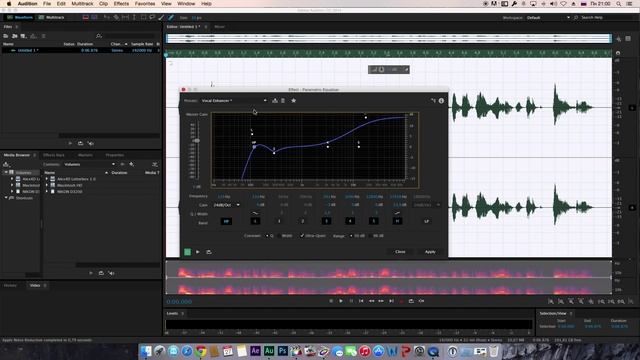Open HP gain slope dropdown 24dB/Oct
The image size is (640, 360).
tap(227, 205)
